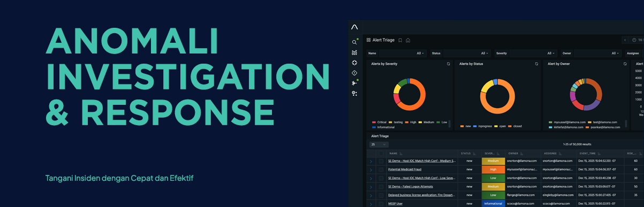Select all rows with header checkbox
644x207 pixels.
[381, 154]
